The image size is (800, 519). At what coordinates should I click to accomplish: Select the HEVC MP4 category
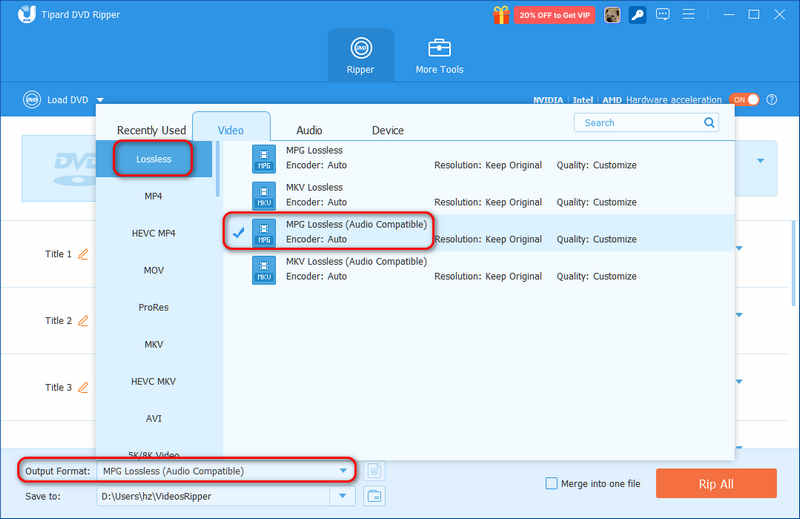(x=154, y=233)
